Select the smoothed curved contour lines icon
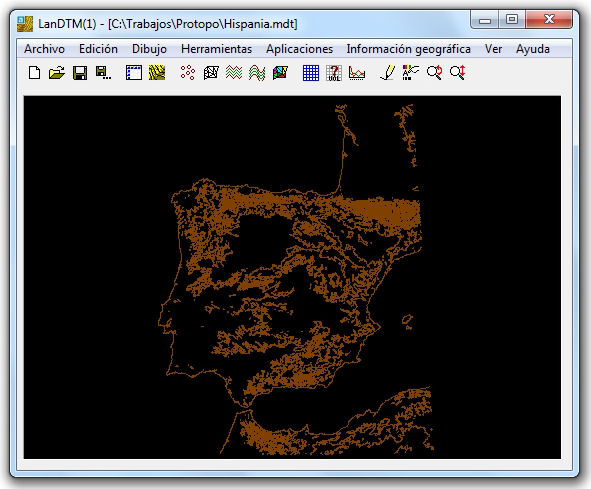The image size is (591, 489). 257,72
